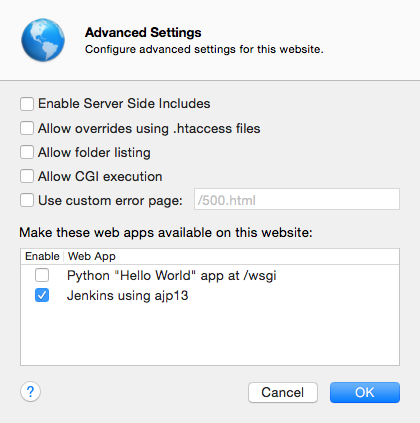This screenshot has height=423, width=420.
Task: Click empty area of web apps list
Action: coord(210,335)
